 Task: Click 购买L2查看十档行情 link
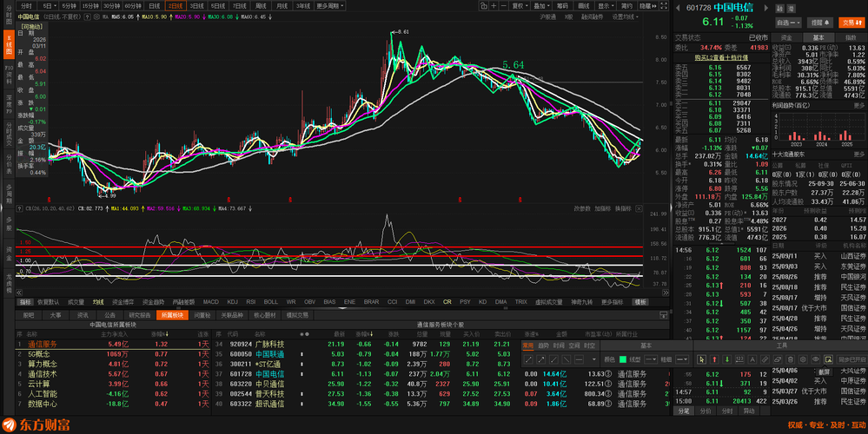pyautogui.click(x=721, y=57)
